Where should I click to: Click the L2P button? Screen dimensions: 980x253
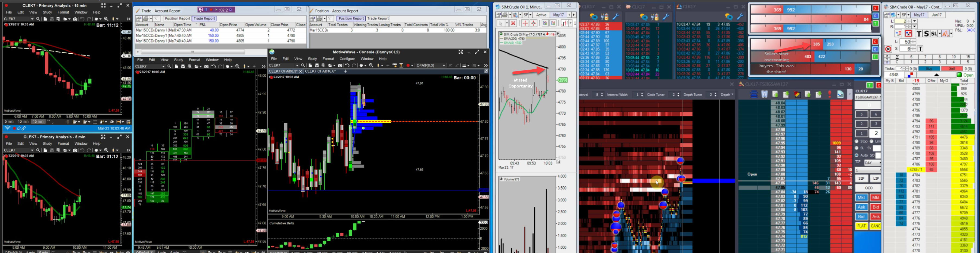click(x=876, y=179)
